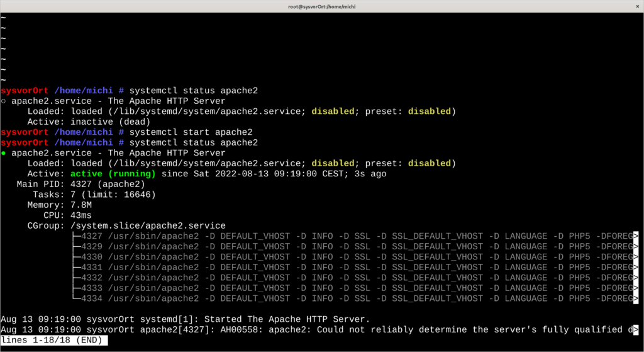Click "Tasks: 7 (limit: 16646)" line
Image resolution: width=644 pixels, height=352 pixels.
click(94, 195)
